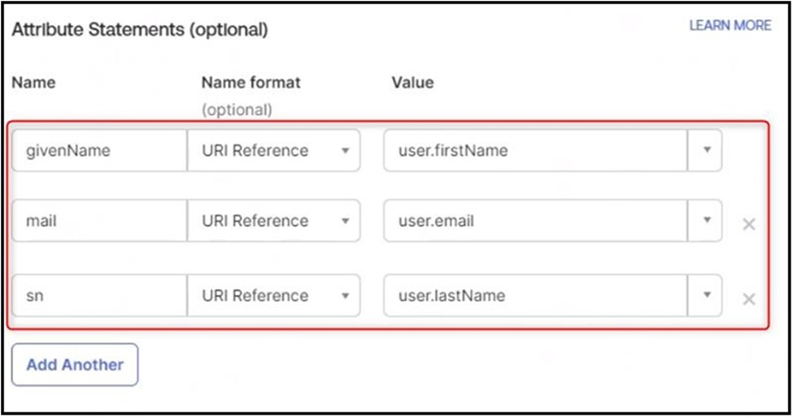Open the LEARN MORE link

click(x=730, y=25)
